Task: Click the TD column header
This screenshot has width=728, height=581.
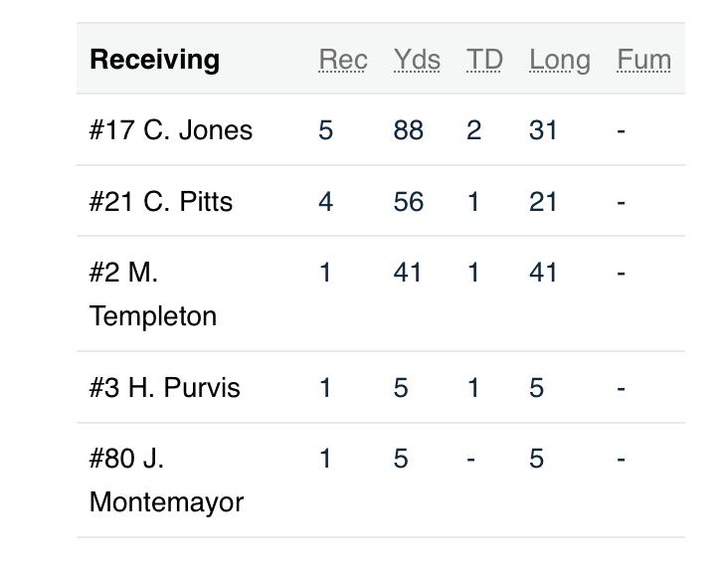Action: 484,60
